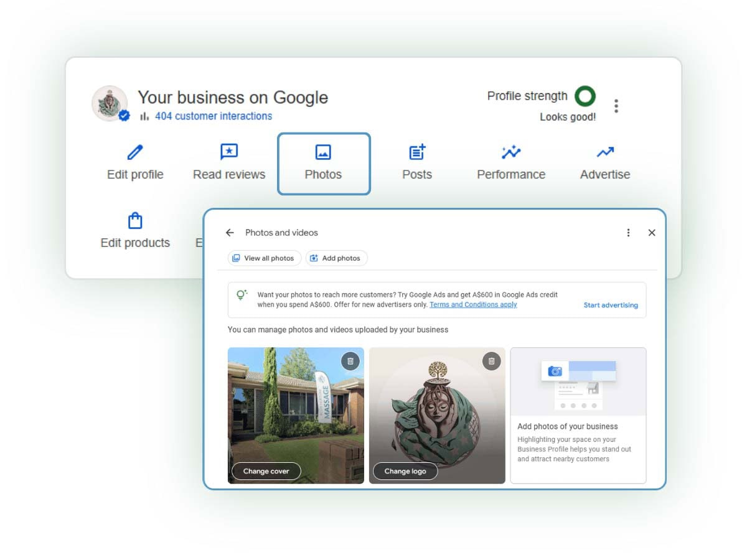
Task: Click the Your business on Google heading
Action: 233,98
